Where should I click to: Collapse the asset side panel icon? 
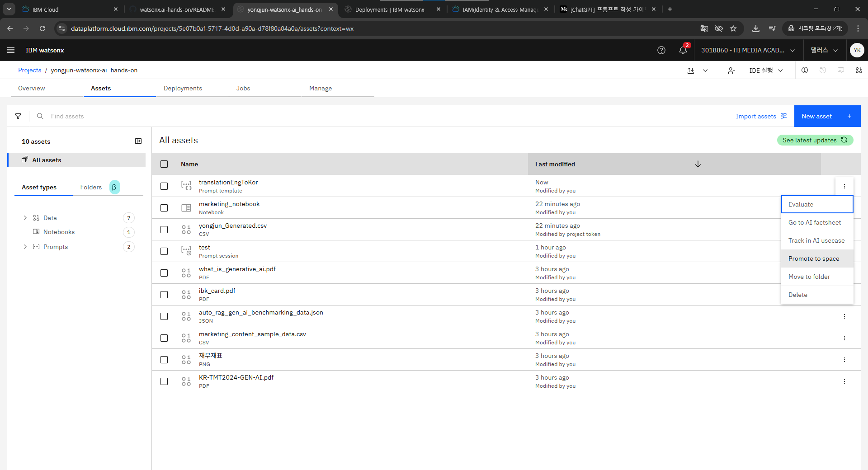coord(138,141)
